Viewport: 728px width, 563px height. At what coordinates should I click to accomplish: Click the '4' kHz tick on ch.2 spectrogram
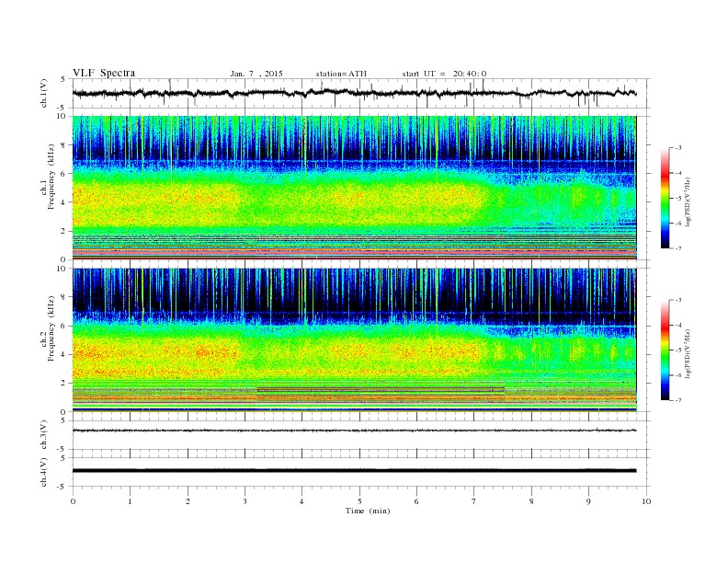(64, 354)
